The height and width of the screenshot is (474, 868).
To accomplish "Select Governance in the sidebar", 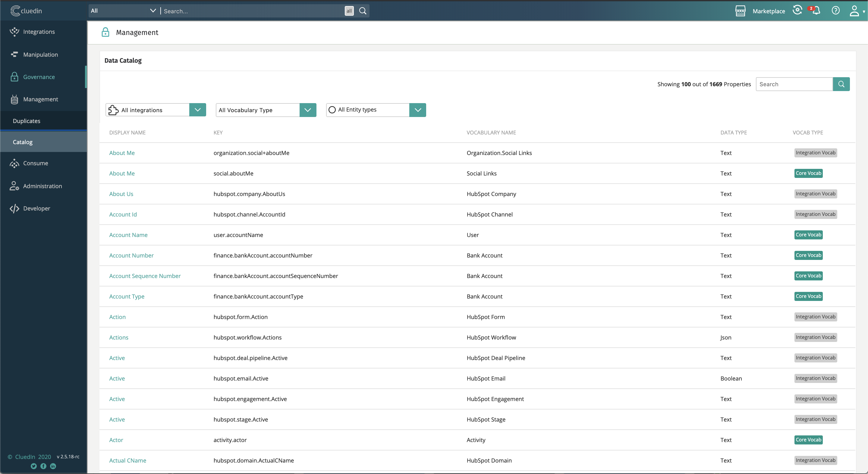I will 39,77.
